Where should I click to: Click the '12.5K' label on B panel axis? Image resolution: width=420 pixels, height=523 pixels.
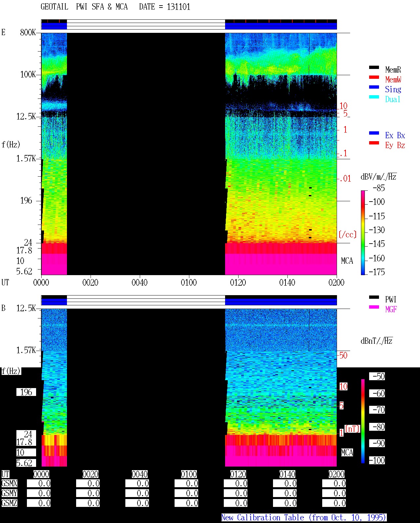[x=26, y=308]
